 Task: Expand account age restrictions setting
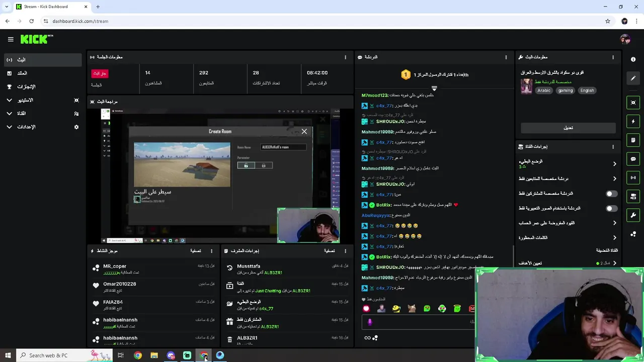[614, 223]
